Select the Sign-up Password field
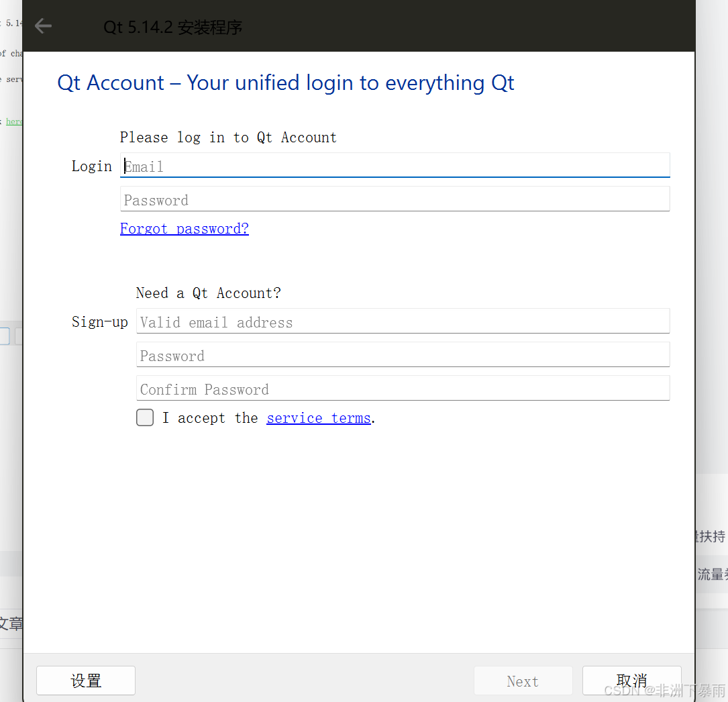 (403, 355)
